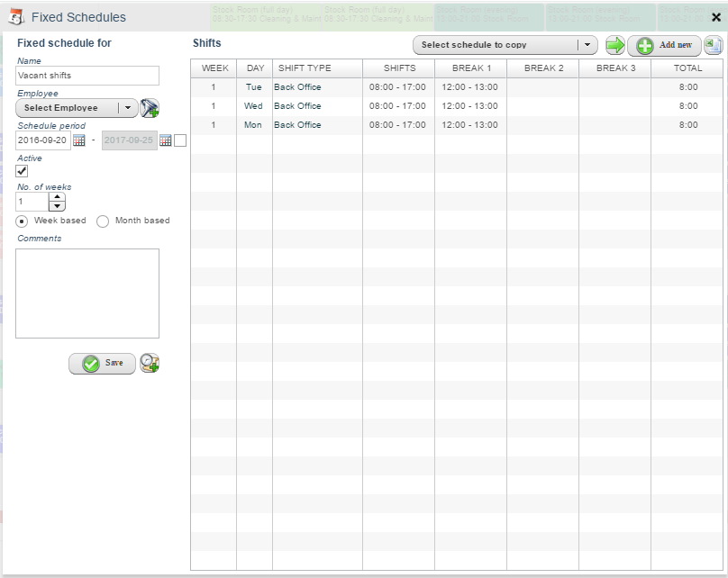This screenshot has height=578, width=728.
Task: Click the BREAK 3 column header
Action: click(615, 68)
